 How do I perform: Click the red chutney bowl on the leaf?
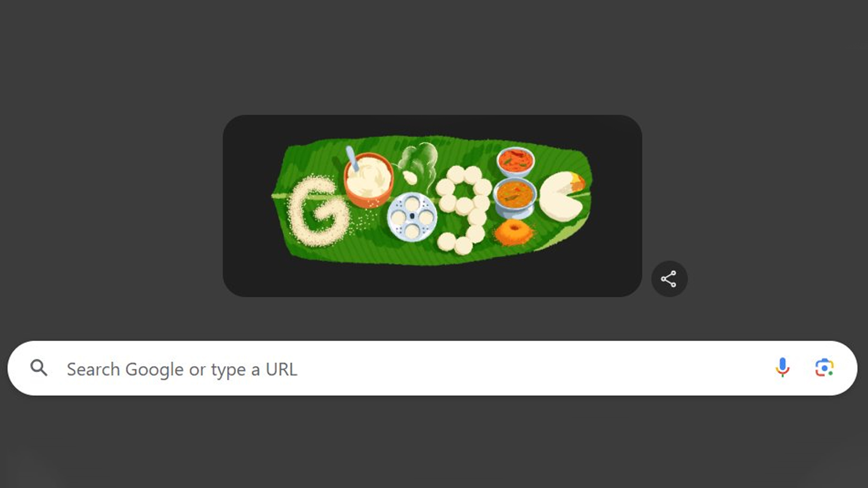coord(515,162)
